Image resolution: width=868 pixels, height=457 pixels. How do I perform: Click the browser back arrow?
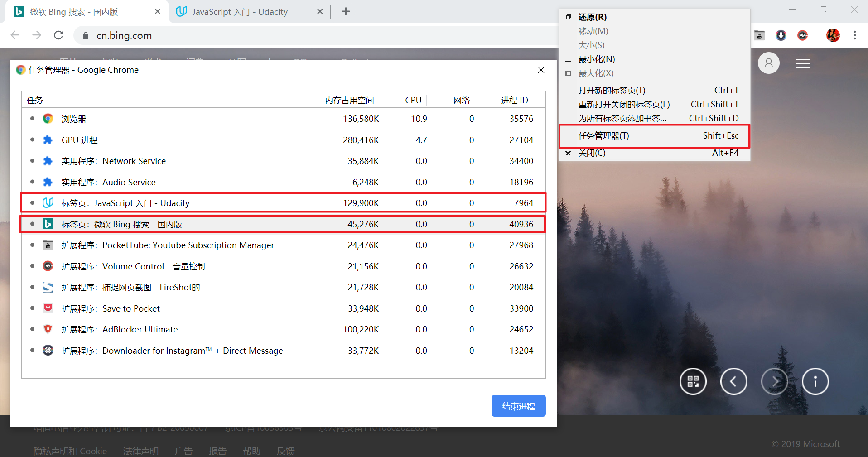coord(15,35)
